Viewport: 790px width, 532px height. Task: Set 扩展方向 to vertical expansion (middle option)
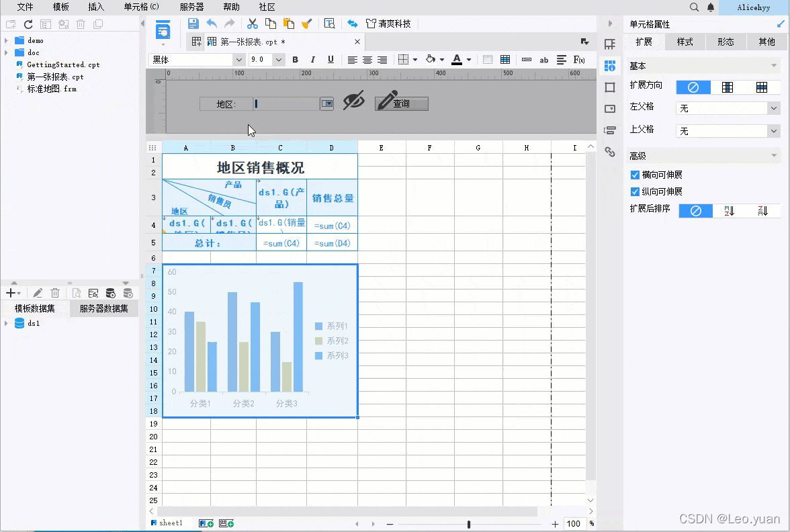[x=728, y=87]
